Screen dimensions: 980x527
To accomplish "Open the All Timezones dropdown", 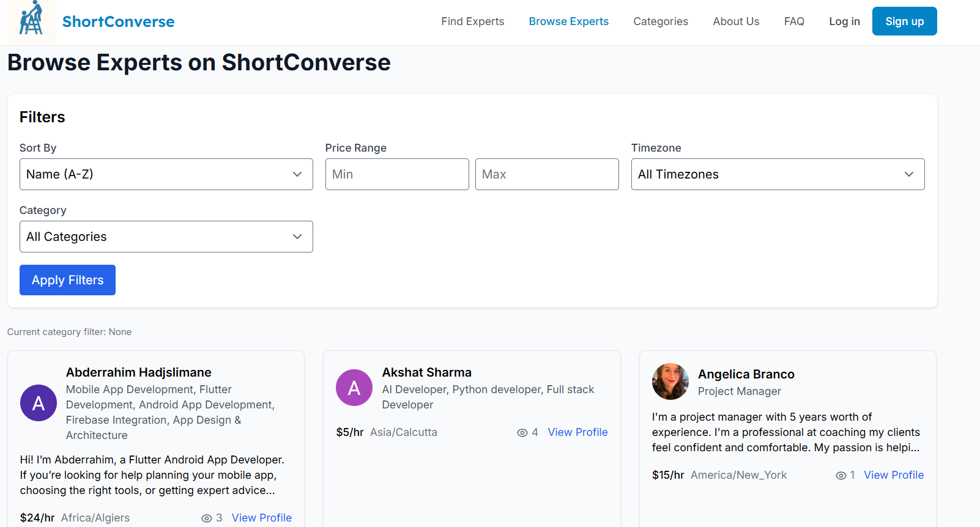I will [x=777, y=174].
